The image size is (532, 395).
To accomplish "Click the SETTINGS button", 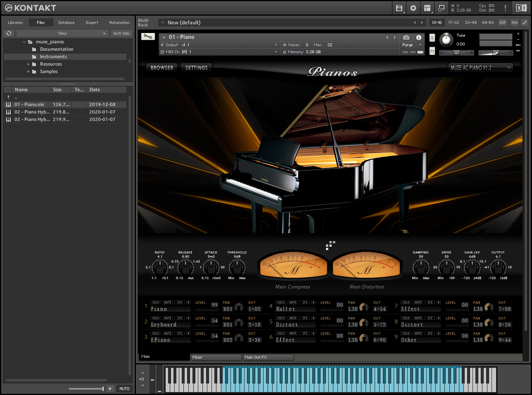I will pos(197,68).
